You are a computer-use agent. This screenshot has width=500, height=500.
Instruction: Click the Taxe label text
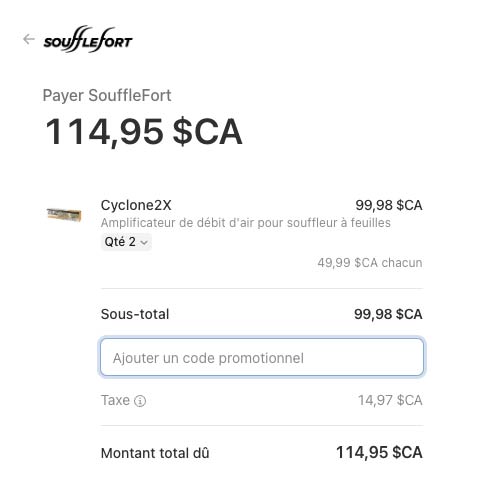coord(115,400)
